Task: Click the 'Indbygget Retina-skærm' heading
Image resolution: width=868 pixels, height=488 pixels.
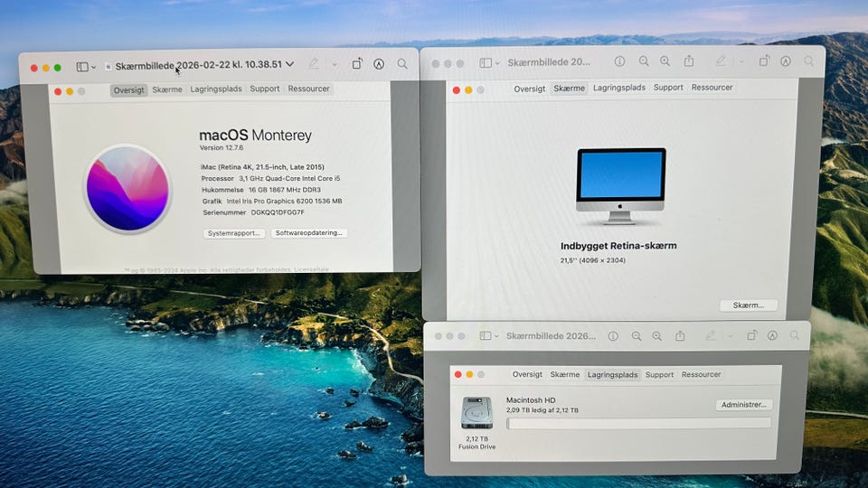Action: click(x=618, y=246)
